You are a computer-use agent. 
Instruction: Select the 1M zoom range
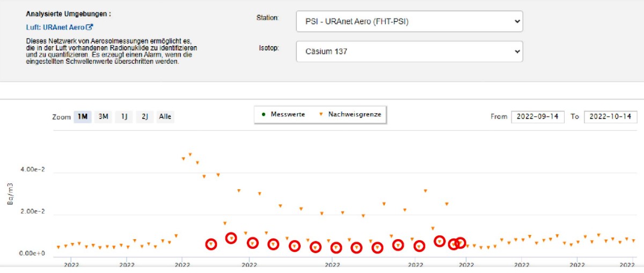pyautogui.click(x=83, y=116)
